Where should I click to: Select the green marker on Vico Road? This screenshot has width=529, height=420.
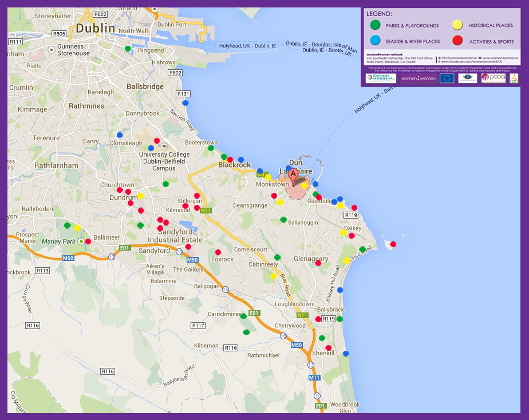(363, 250)
